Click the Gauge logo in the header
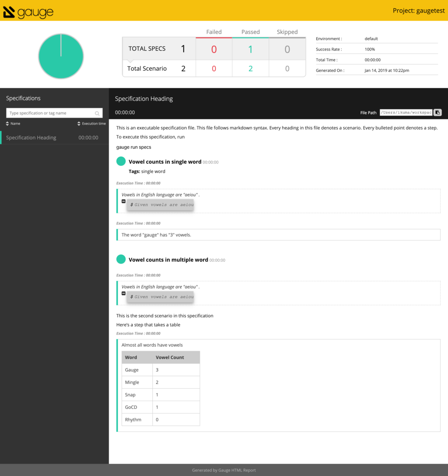 (x=28, y=12)
